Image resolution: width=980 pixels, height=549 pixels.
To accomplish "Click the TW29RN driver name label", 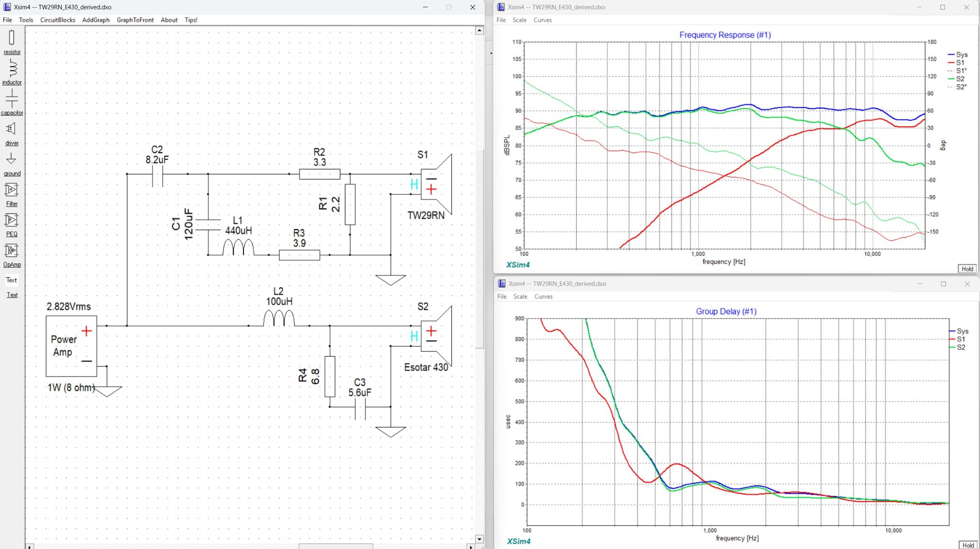I will [426, 215].
